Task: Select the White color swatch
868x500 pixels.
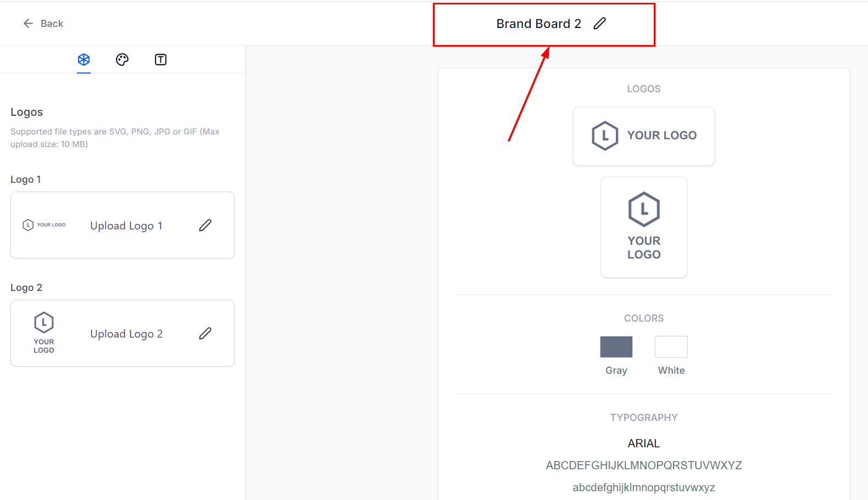Action: pyautogui.click(x=671, y=346)
